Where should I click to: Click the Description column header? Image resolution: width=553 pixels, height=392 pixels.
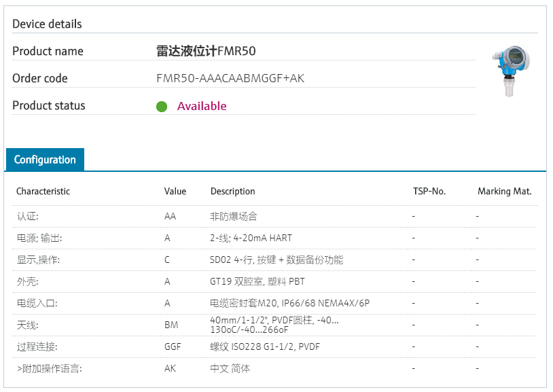233,191
